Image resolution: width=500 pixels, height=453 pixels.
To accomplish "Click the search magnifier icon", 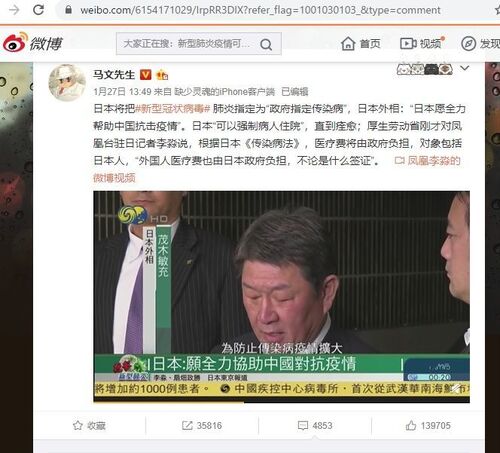I will tap(266, 44).
